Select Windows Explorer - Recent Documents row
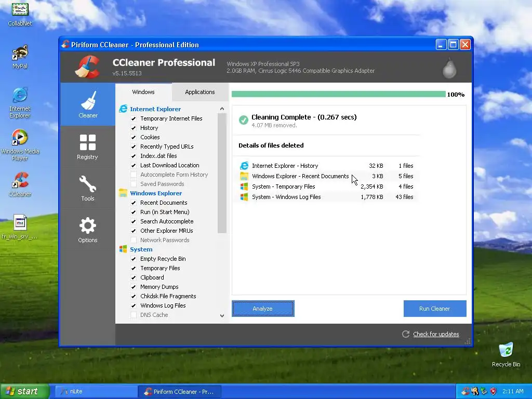Viewport: 532px width, 399px height. click(x=326, y=176)
